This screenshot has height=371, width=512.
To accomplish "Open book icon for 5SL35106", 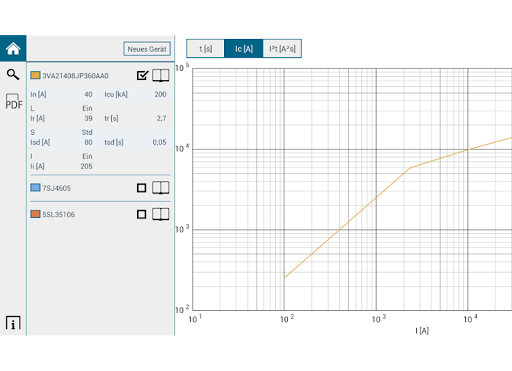I will tap(161, 214).
